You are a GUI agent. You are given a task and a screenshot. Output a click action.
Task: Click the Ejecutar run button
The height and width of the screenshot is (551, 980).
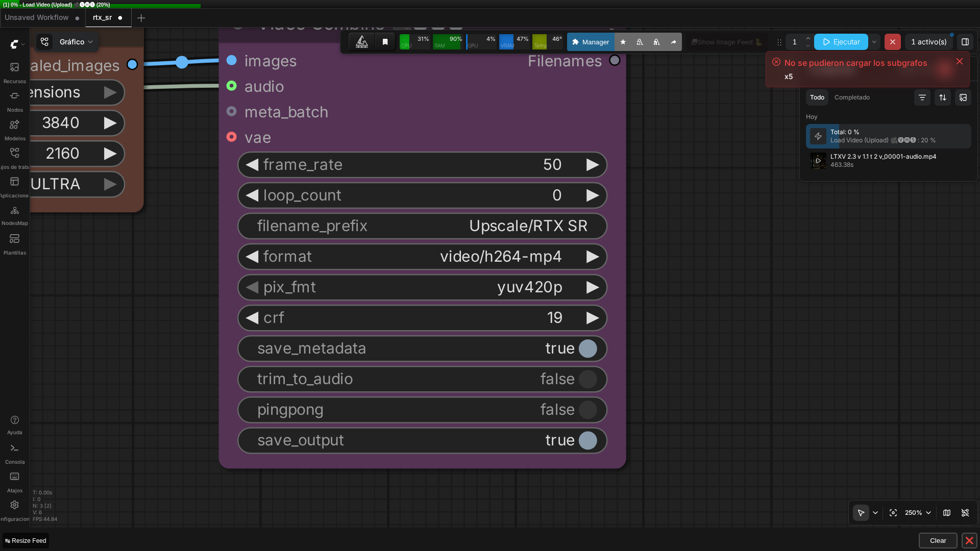point(841,42)
